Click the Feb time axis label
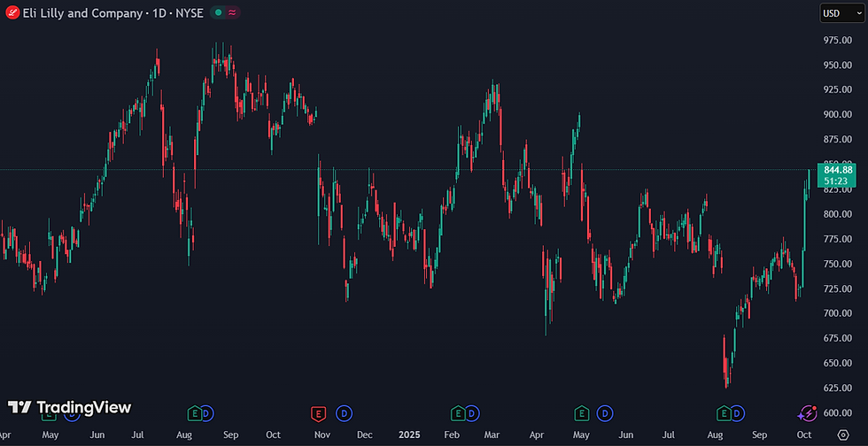 point(453,434)
